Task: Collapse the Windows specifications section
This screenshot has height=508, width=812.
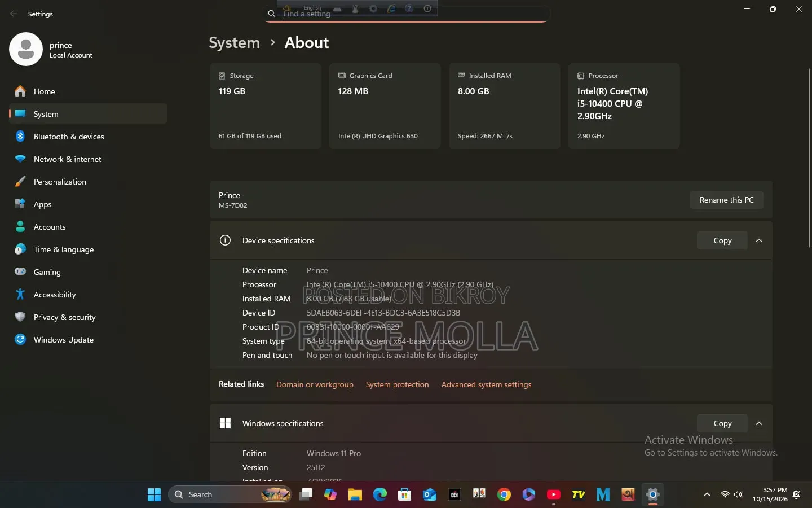Action: pyautogui.click(x=759, y=423)
